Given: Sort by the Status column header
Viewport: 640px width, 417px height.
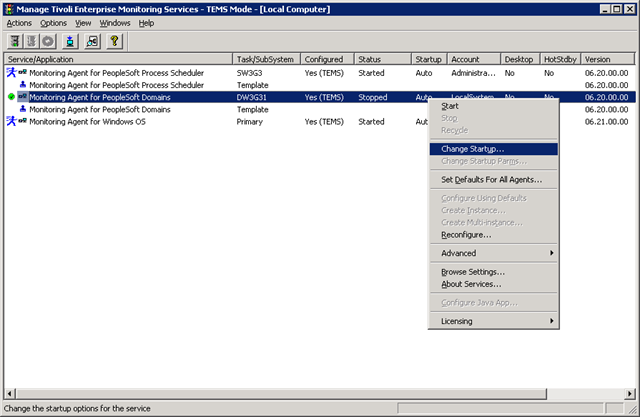Looking at the screenshot, I should click(x=383, y=59).
